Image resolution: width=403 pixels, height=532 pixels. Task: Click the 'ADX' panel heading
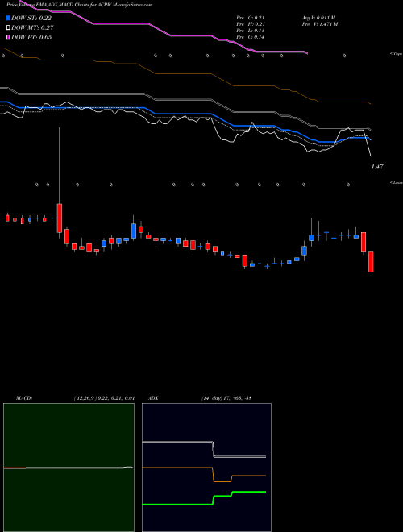tap(153, 398)
